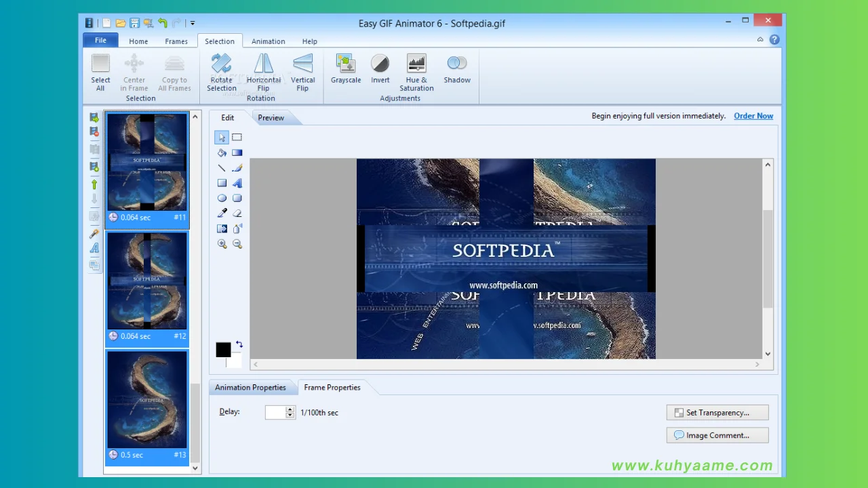Click the spray can tool

coord(237,228)
